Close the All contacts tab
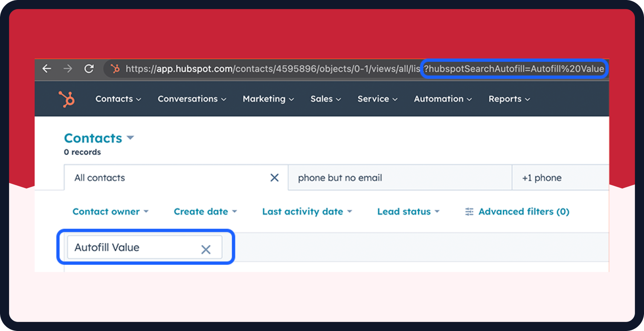The width and height of the screenshot is (644, 331). [274, 178]
